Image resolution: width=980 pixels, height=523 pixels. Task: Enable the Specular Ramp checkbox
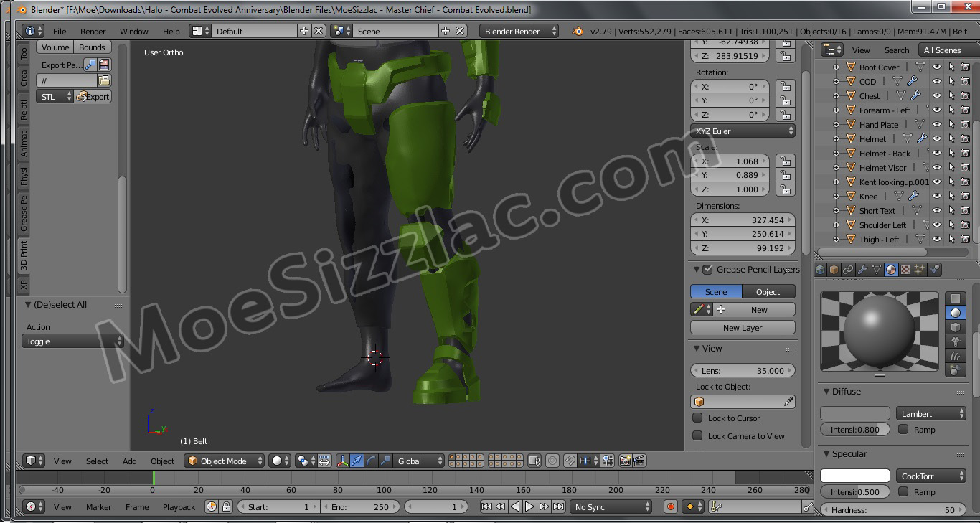(903, 491)
